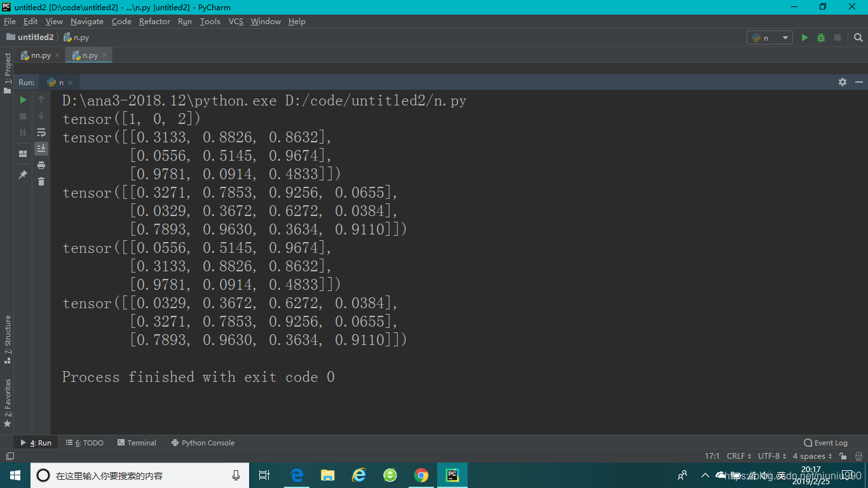The image size is (868, 488).
Task: Open the Code menu
Action: [x=121, y=21]
